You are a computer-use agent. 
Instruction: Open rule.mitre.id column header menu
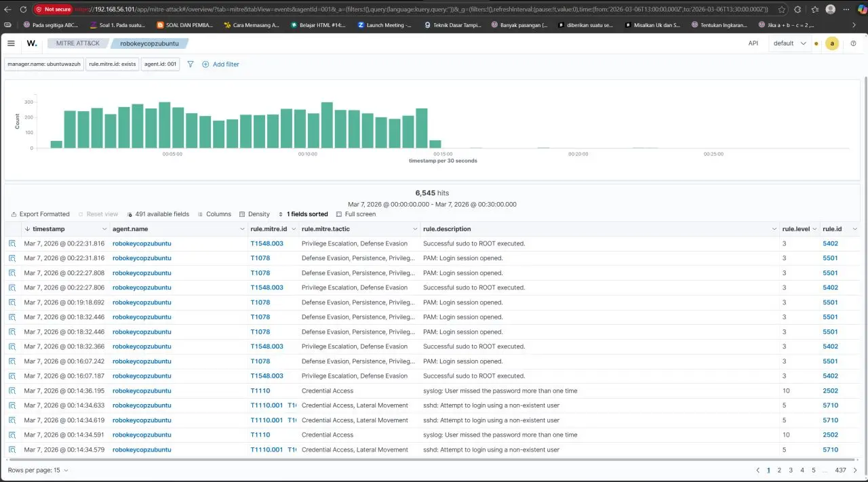point(294,229)
